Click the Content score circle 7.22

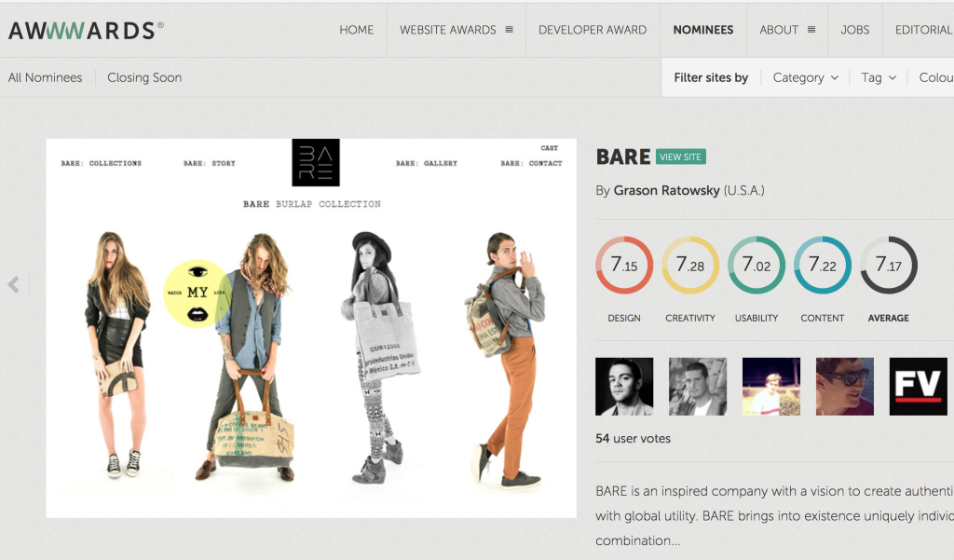point(823,265)
